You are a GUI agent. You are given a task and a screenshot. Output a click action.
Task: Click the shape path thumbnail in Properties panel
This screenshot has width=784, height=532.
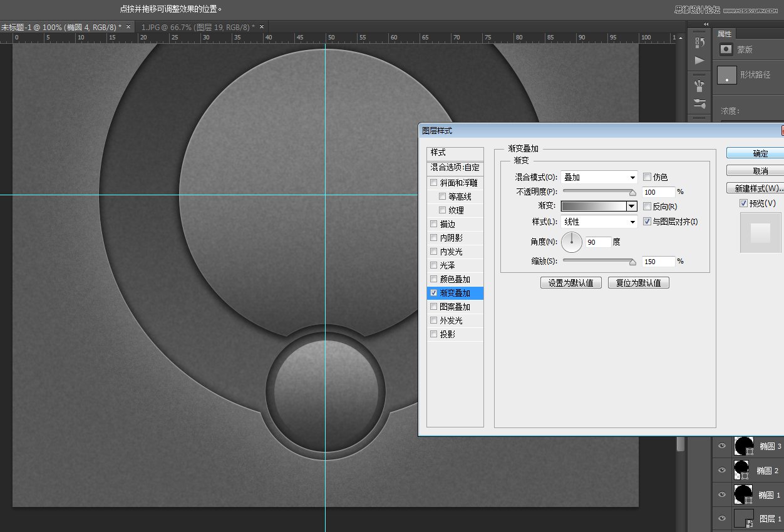click(727, 75)
